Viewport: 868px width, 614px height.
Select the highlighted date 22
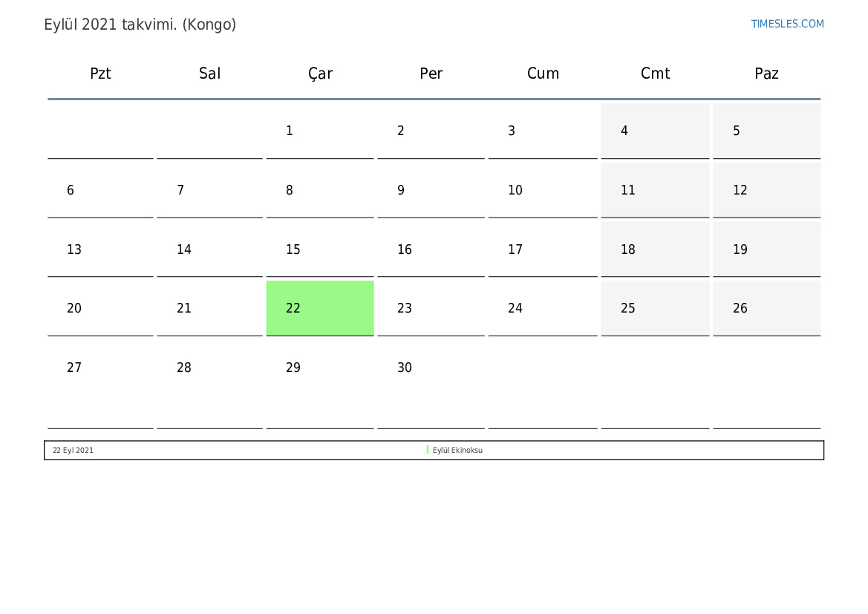click(320, 308)
